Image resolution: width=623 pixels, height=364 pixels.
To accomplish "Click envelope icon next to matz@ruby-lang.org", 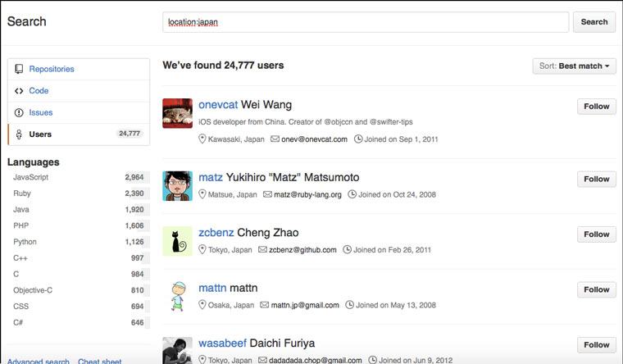I will click(267, 194).
